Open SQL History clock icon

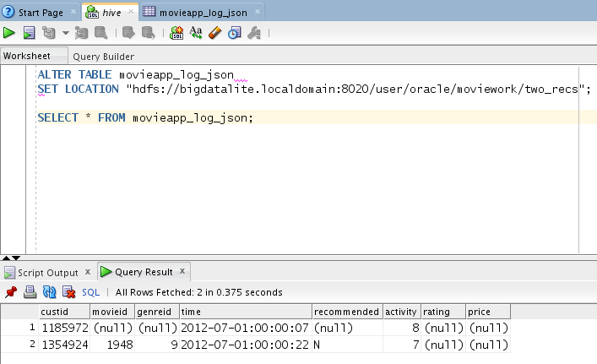(x=235, y=33)
